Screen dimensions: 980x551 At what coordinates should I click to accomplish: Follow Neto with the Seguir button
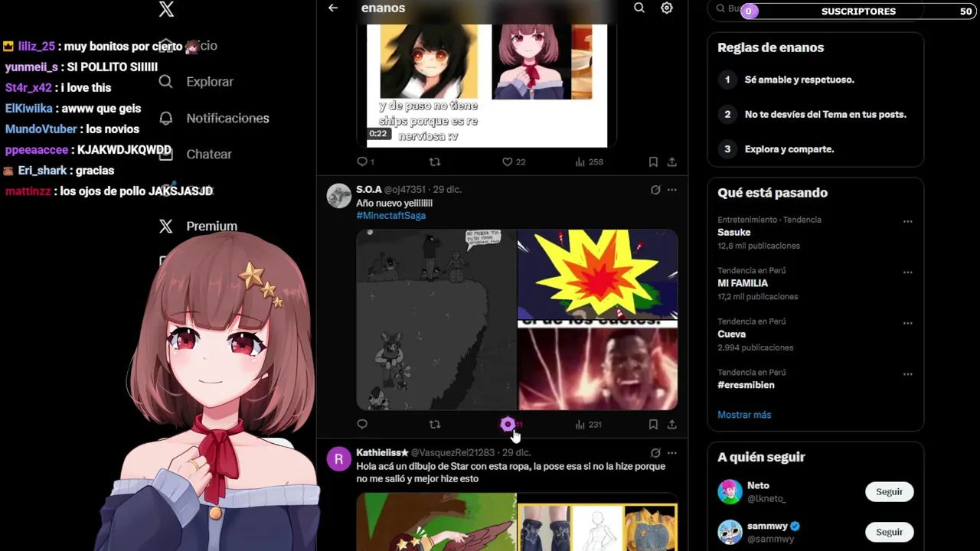pos(889,492)
